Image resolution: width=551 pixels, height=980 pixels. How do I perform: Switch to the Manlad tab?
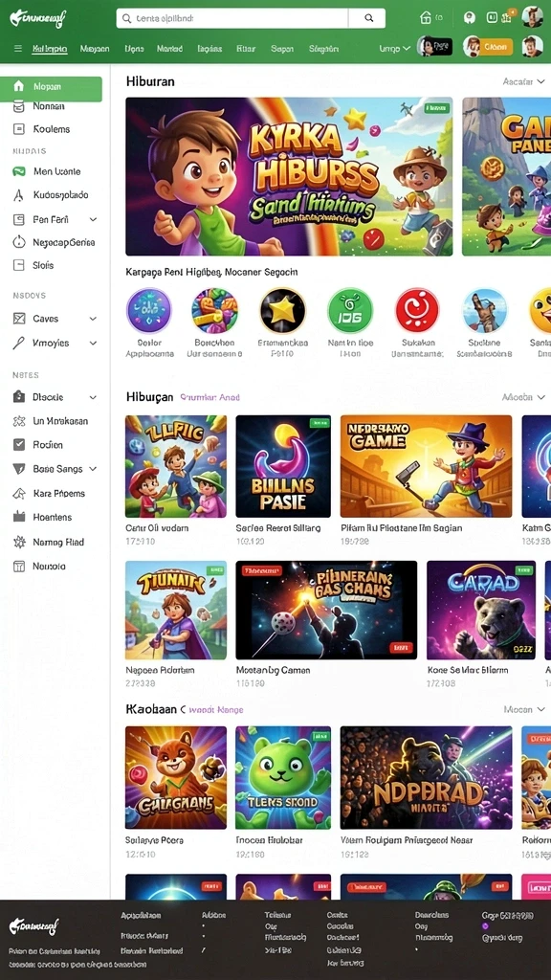click(170, 48)
